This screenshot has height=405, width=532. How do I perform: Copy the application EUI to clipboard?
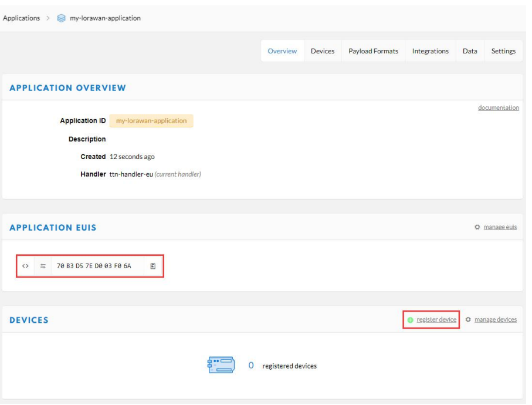pyautogui.click(x=153, y=266)
